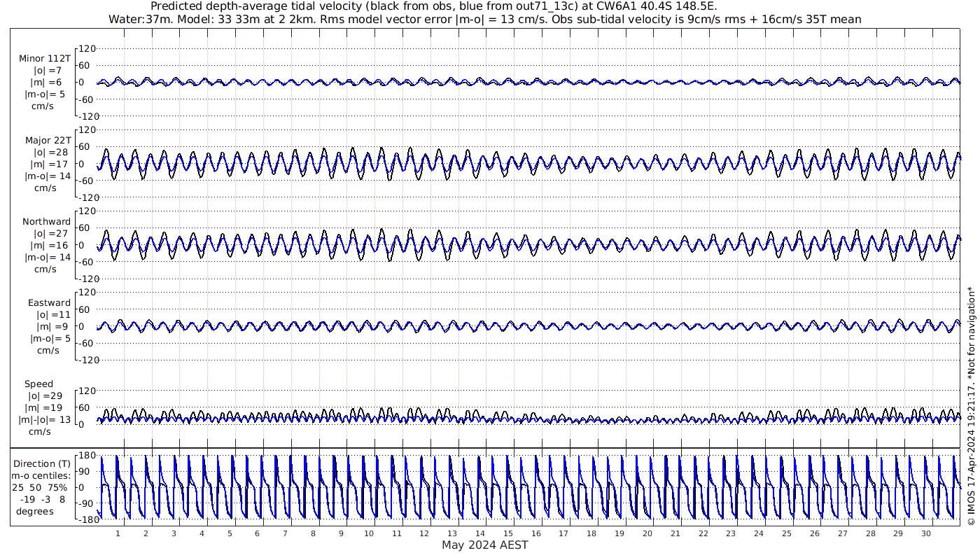
Task: Click the 'Direction (T)' panel label
Action: (x=43, y=463)
